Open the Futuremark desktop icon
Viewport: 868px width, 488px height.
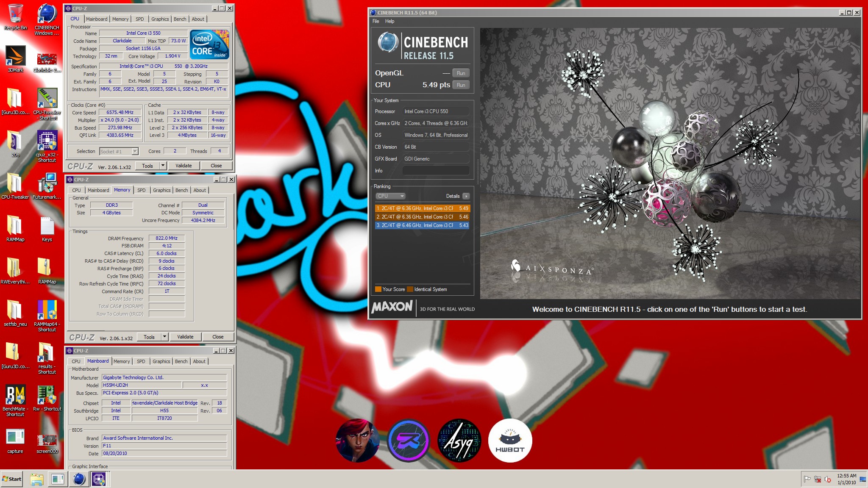click(x=47, y=186)
